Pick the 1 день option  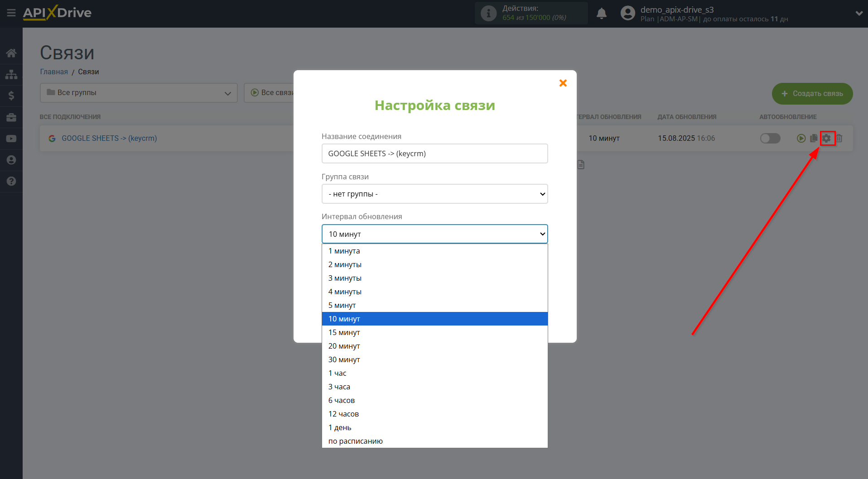tap(434, 427)
